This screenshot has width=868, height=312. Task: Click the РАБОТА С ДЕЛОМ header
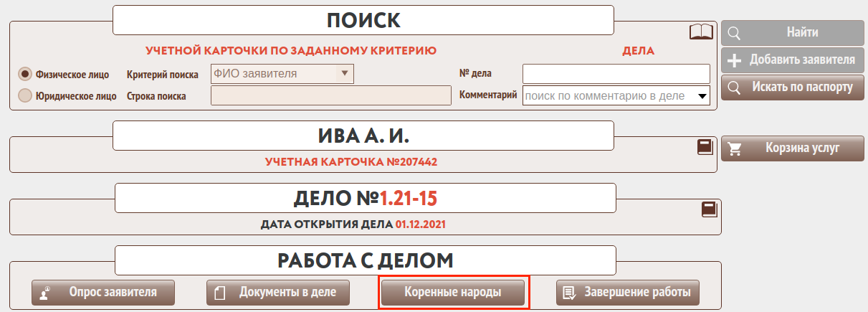(x=365, y=260)
